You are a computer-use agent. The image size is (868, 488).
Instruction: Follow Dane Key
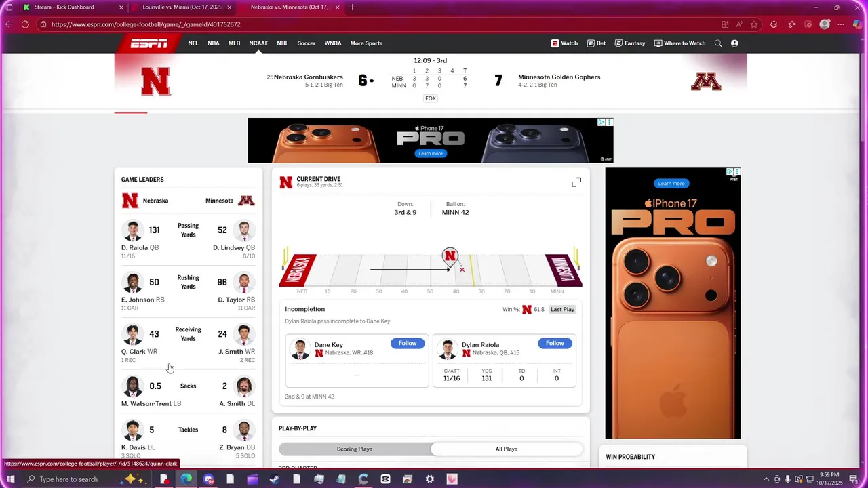[408, 344]
